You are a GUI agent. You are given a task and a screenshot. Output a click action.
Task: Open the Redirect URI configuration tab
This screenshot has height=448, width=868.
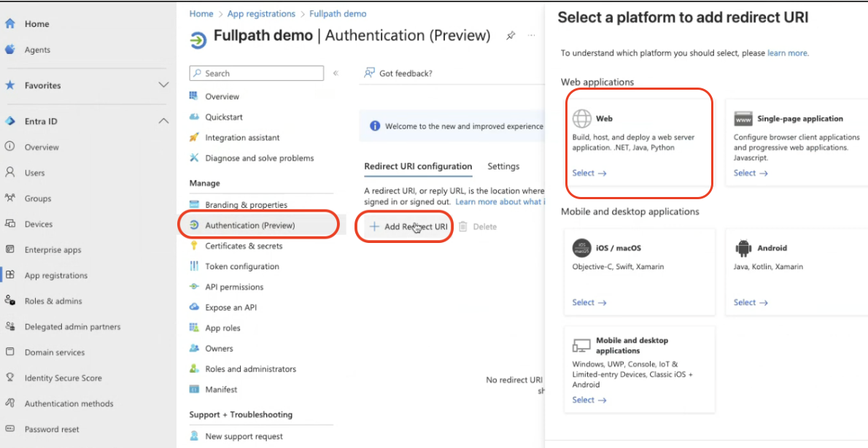pyautogui.click(x=418, y=166)
